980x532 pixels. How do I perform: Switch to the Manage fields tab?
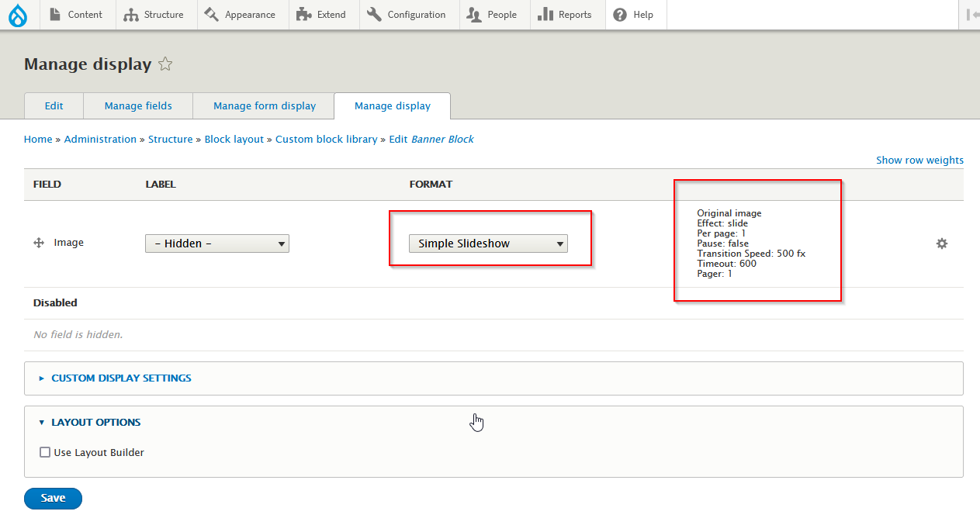click(x=138, y=105)
